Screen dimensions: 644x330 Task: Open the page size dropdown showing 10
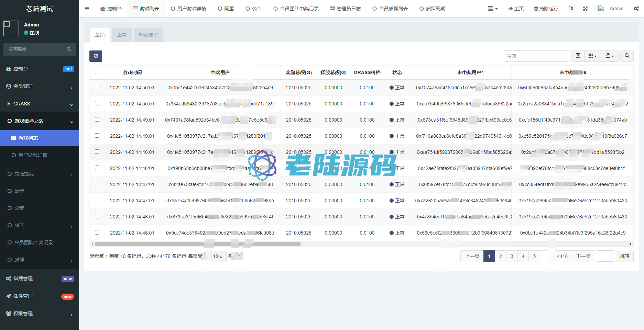point(217,257)
